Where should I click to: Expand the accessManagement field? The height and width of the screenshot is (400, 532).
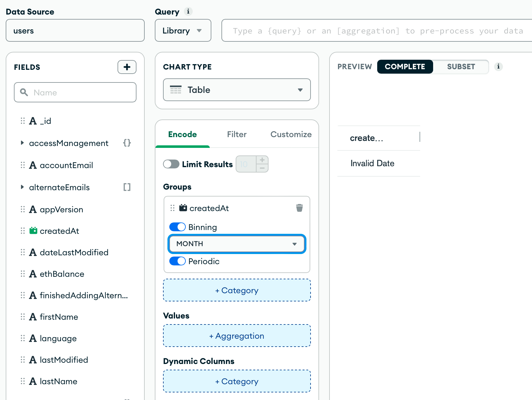point(22,143)
